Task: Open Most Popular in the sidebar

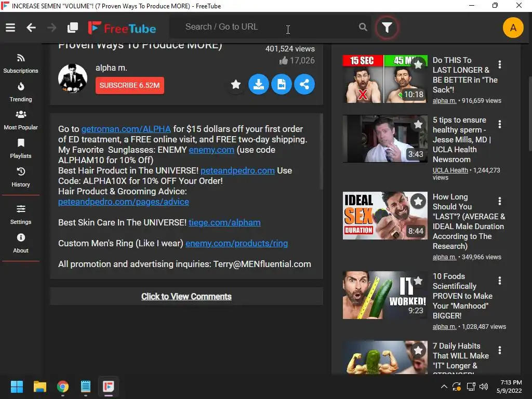Action: (21, 121)
